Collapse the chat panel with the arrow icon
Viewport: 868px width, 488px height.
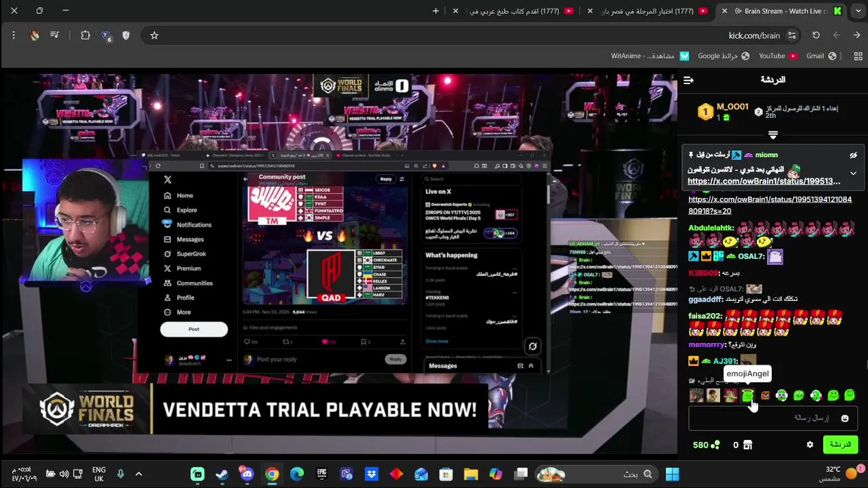688,80
